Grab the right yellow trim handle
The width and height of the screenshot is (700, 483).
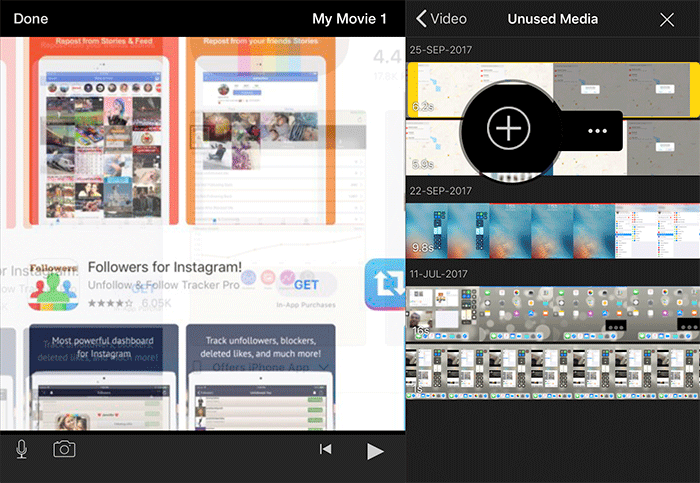tap(695, 90)
